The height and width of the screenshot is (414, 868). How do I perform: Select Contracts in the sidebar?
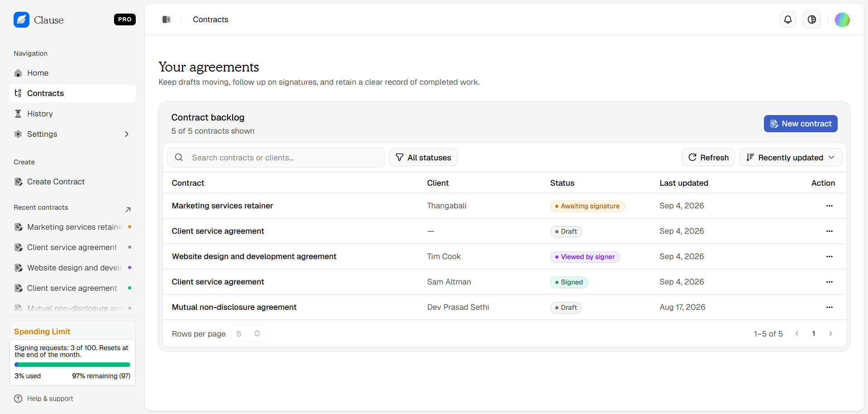[72, 93]
